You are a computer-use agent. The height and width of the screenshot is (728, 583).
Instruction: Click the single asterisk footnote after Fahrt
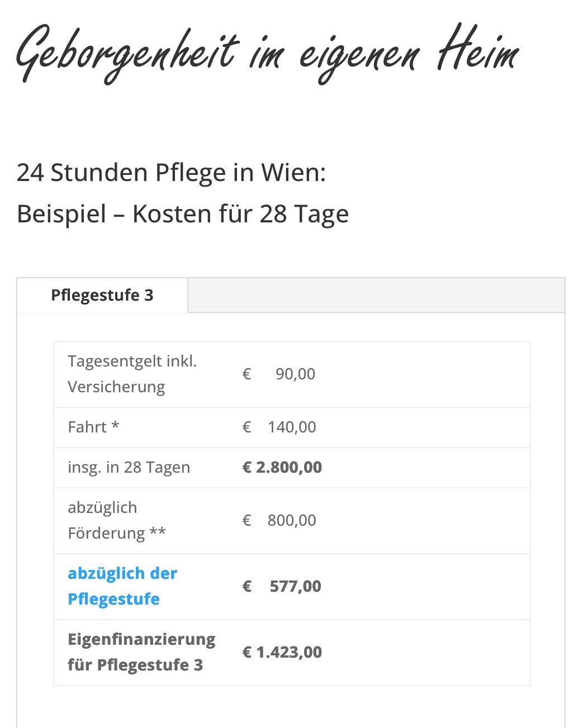115,426
